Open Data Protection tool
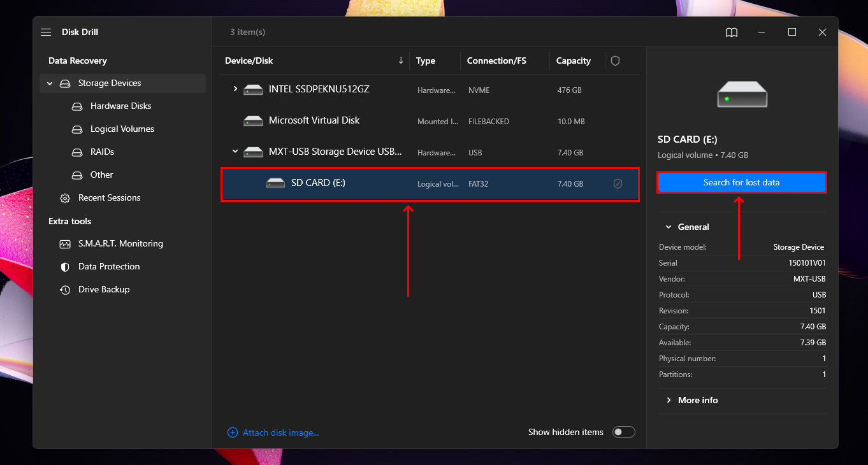This screenshot has height=465, width=868. pos(109,266)
